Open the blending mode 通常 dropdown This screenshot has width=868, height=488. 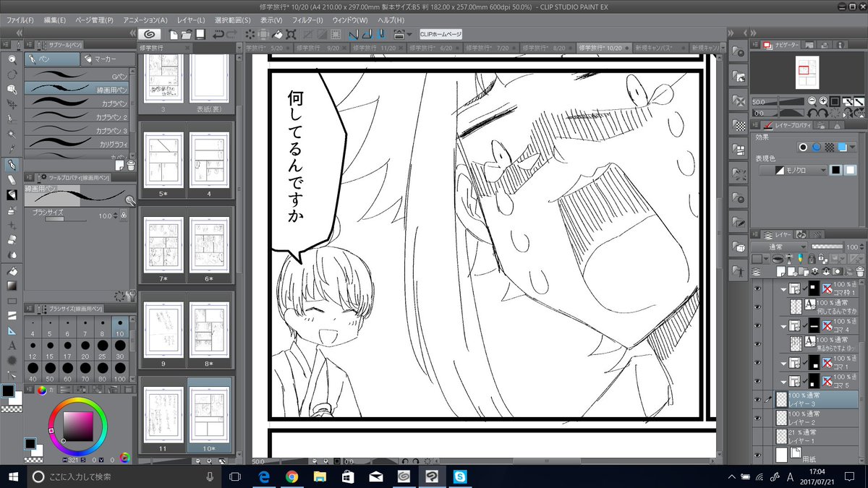point(778,247)
